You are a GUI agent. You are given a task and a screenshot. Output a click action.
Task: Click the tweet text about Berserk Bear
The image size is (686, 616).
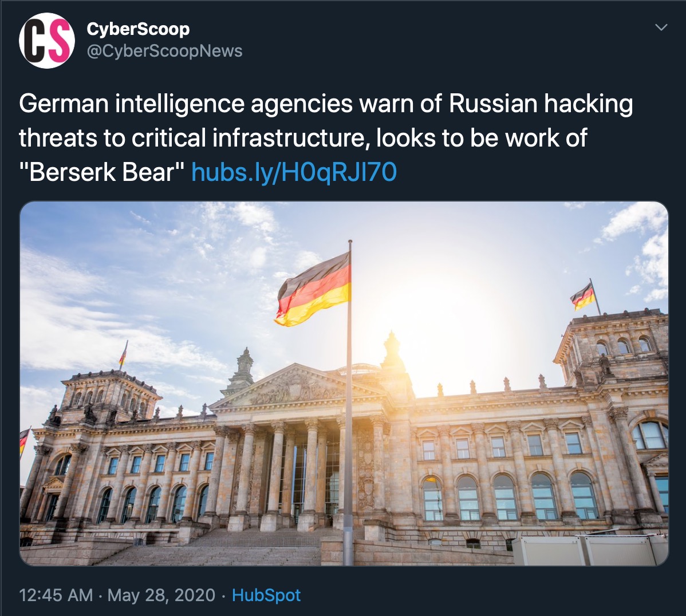click(x=325, y=138)
